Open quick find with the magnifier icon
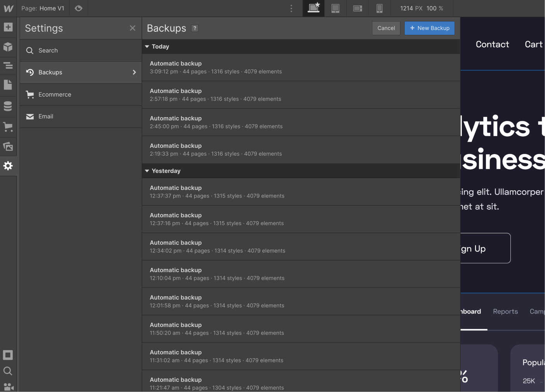Screen dimensions: 545x392 [8, 371]
